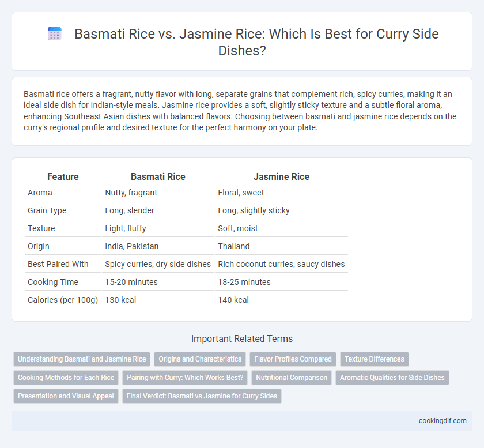Click 'Texture Differences' tag

(x=375, y=359)
